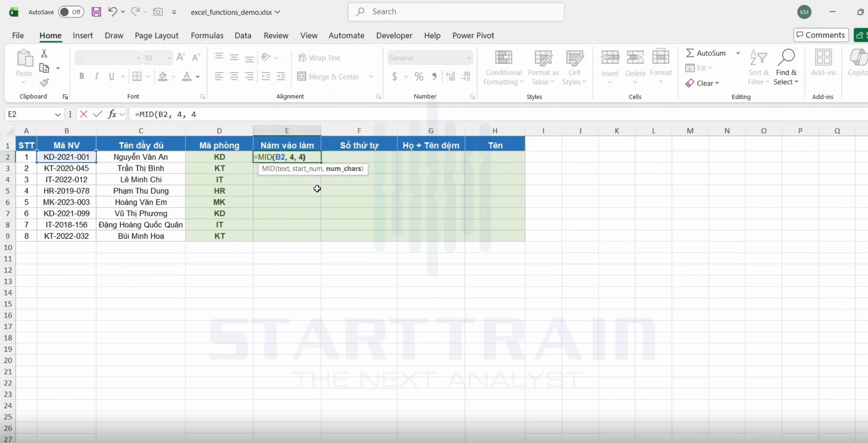Click the Add-ins icon
Screen dimensions: 868x443
pos(823,62)
